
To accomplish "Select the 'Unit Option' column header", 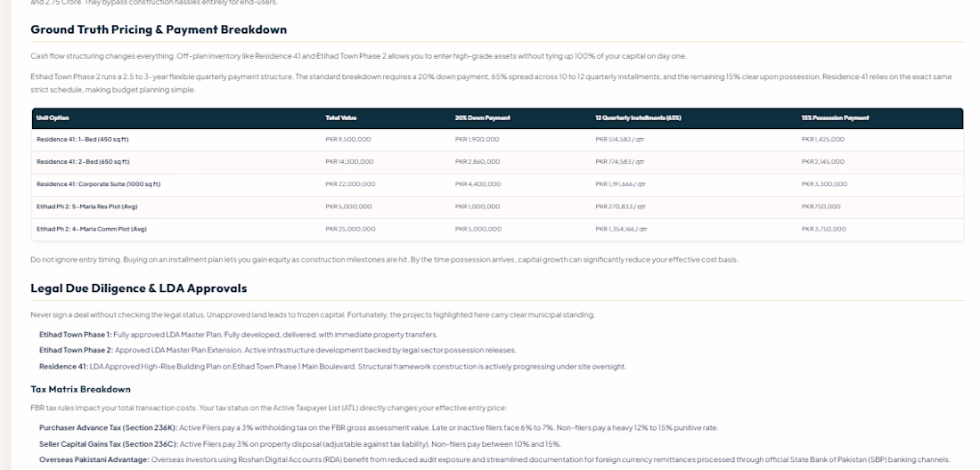I will [53, 118].
